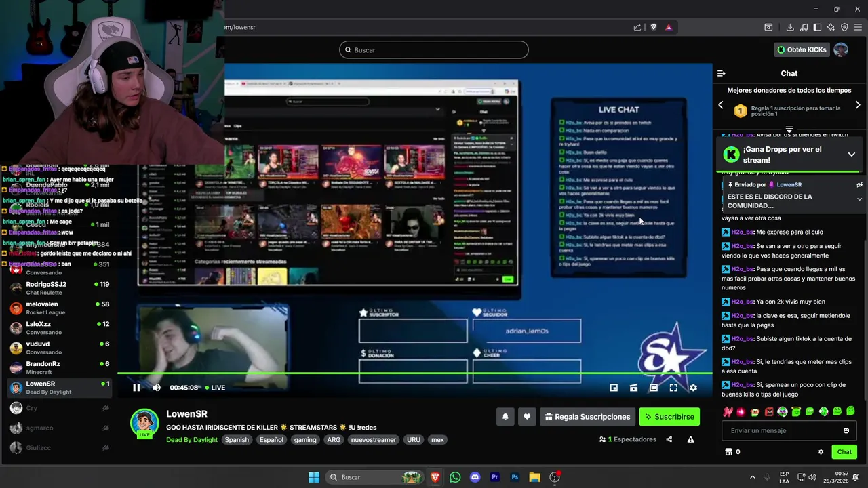Open the user profile avatar menu
Viewport: 868px width, 488px height.
(x=841, y=49)
